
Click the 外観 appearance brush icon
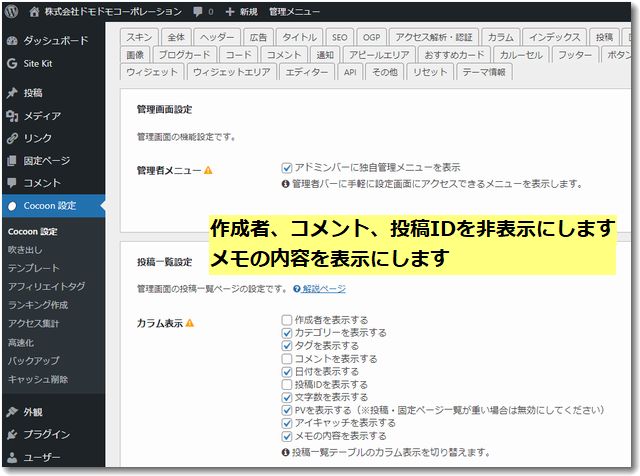[x=12, y=412]
